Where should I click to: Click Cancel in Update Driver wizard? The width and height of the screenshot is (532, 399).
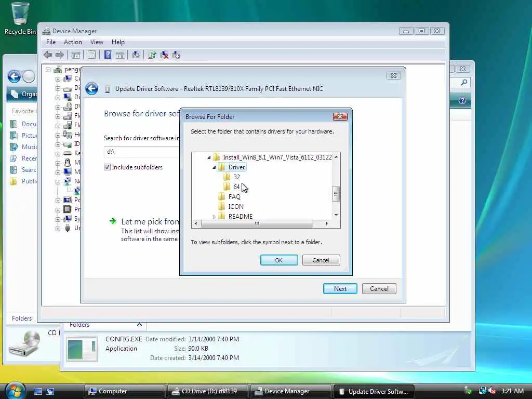point(379,289)
